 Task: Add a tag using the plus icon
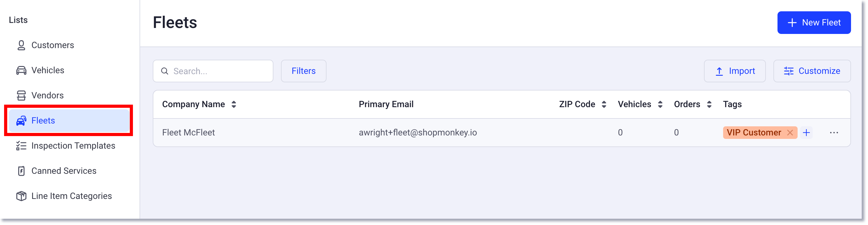click(807, 132)
